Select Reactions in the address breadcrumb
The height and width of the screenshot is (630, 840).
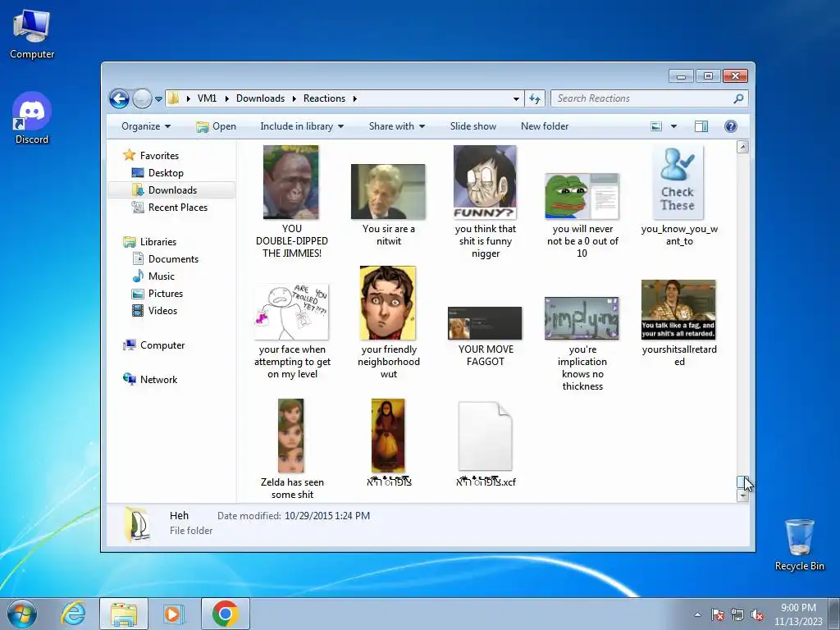324,98
